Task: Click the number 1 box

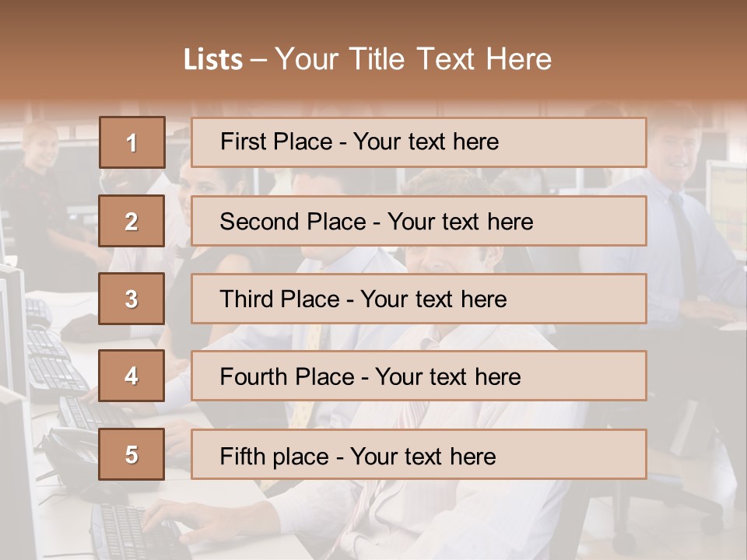Action: [132, 142]
